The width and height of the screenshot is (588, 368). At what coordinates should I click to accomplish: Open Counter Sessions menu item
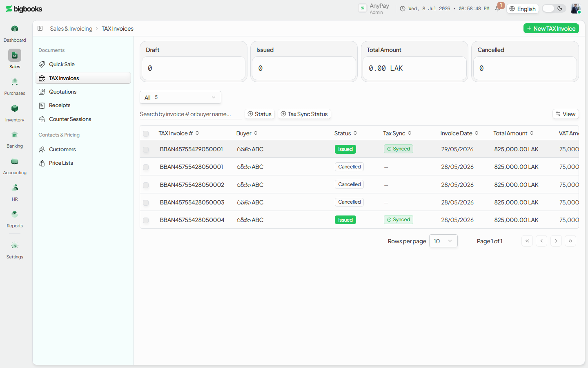(83, 119)
